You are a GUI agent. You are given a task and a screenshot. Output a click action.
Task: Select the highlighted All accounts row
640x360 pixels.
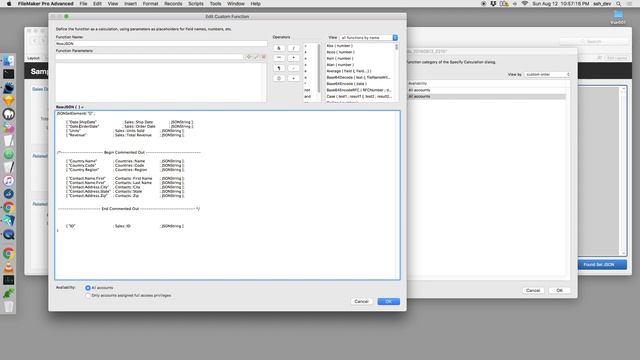(487, 96)
